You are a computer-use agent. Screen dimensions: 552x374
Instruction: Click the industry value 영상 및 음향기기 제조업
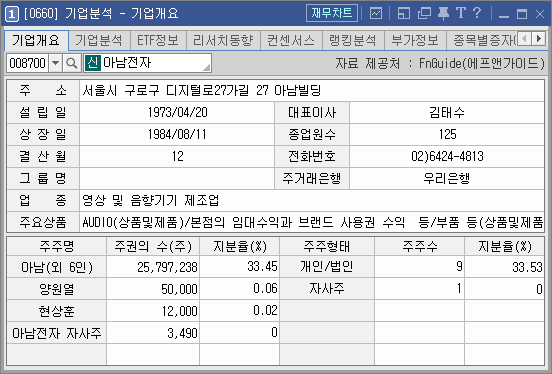(x=312, y=200)
